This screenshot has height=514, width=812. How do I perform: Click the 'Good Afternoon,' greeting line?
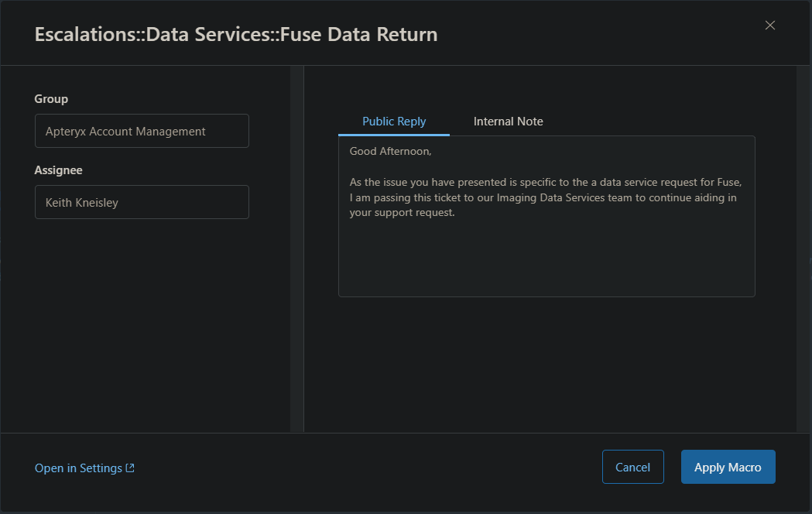pyautogui.click(x=390, y=151)
